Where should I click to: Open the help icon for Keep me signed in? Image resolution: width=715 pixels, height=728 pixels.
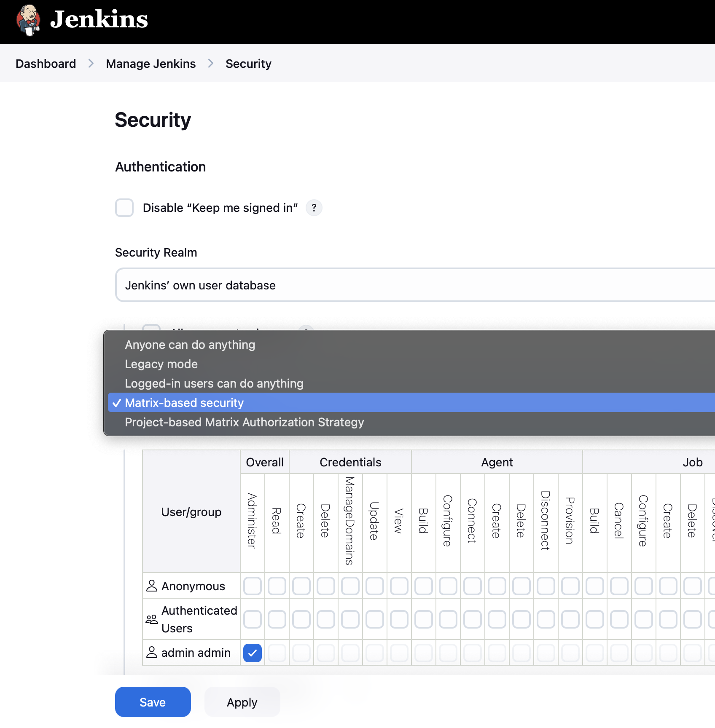coord(314,208)
